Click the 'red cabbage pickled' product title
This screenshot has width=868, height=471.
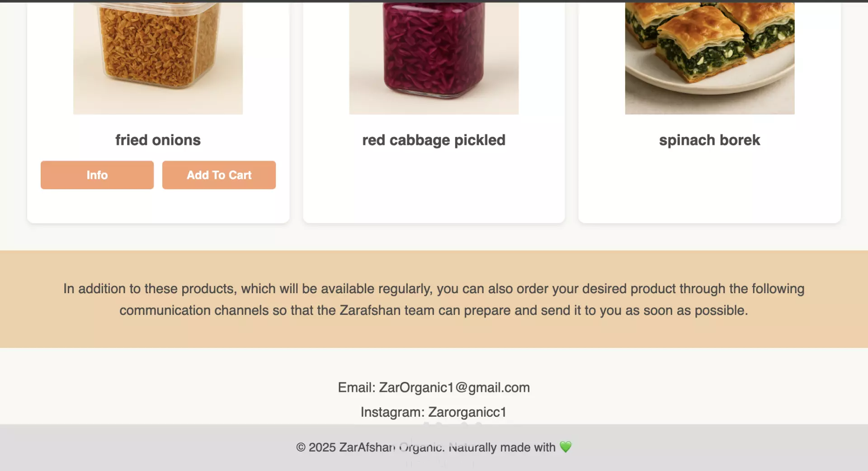pos(434,140)
